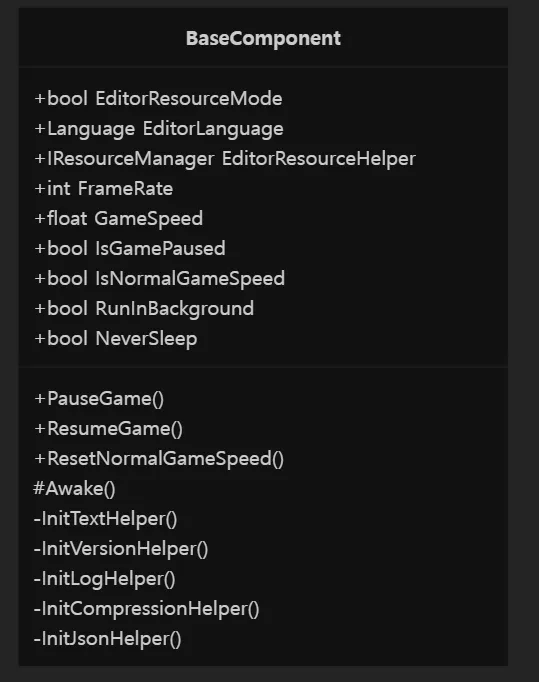Click the plus sign before PauseGame()

tap(40, 398)
